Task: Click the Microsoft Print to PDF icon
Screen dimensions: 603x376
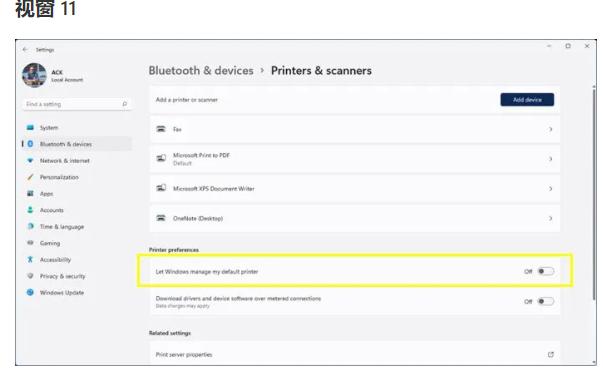Action: (161, 158)
